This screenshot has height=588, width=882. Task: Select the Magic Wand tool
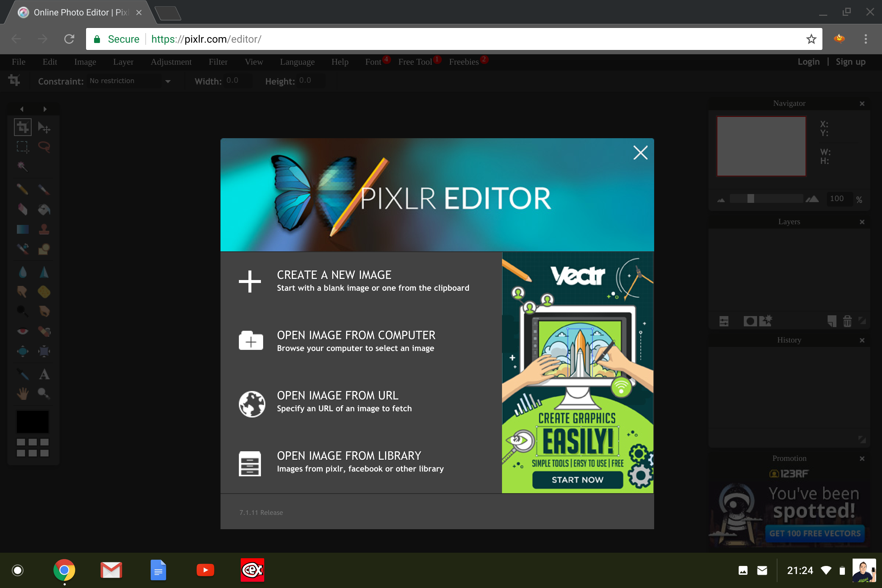[22, 166]
